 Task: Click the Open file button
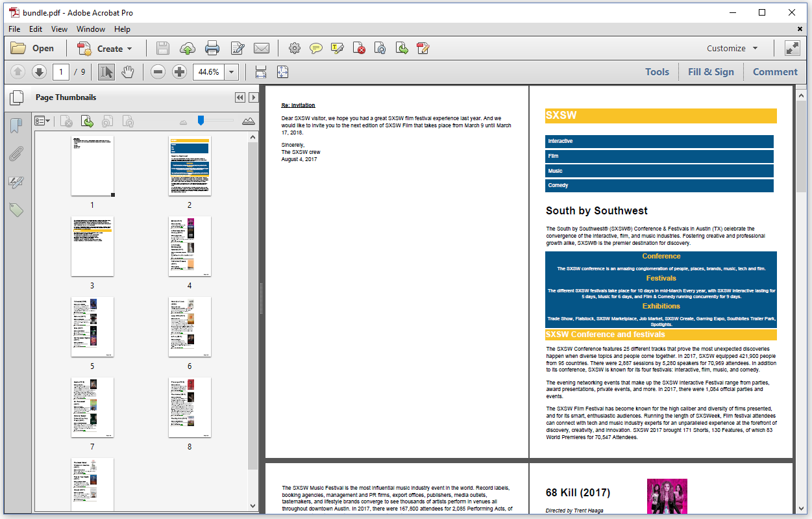coord(33,49)
